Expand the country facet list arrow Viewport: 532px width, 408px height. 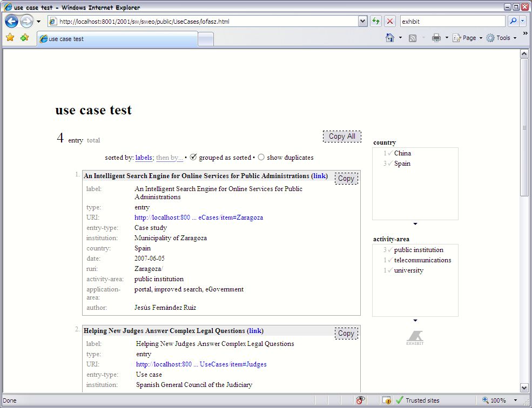pos(415,223)
